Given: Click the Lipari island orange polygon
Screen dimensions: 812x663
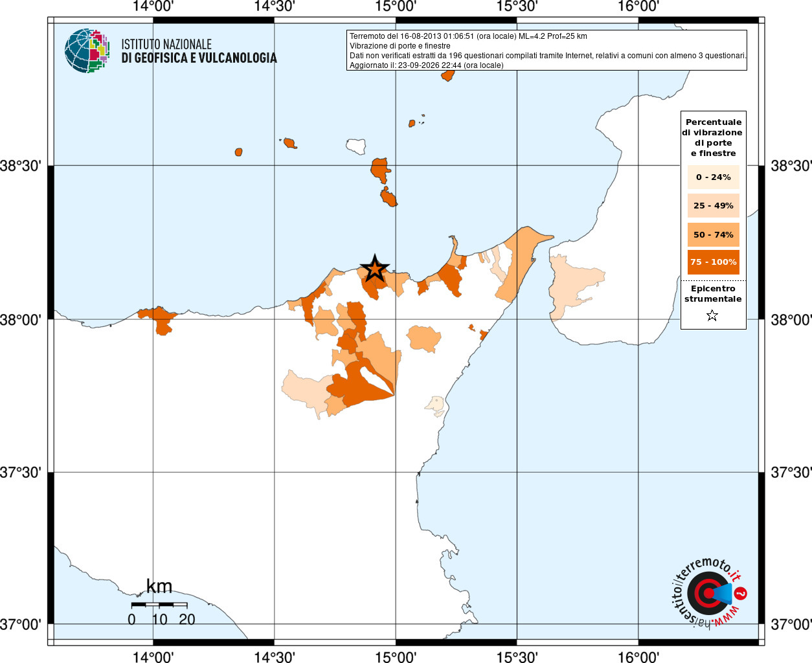Looking at the screenshot, I should (x=380, y=171).
